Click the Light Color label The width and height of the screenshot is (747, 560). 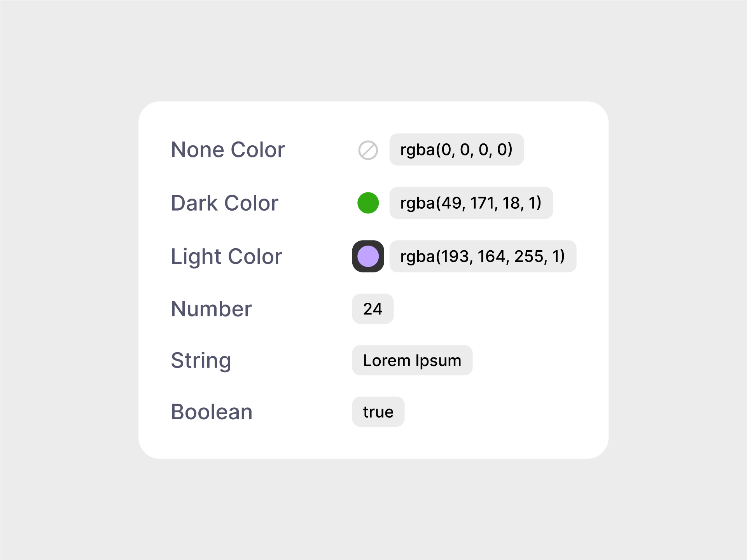226,256
